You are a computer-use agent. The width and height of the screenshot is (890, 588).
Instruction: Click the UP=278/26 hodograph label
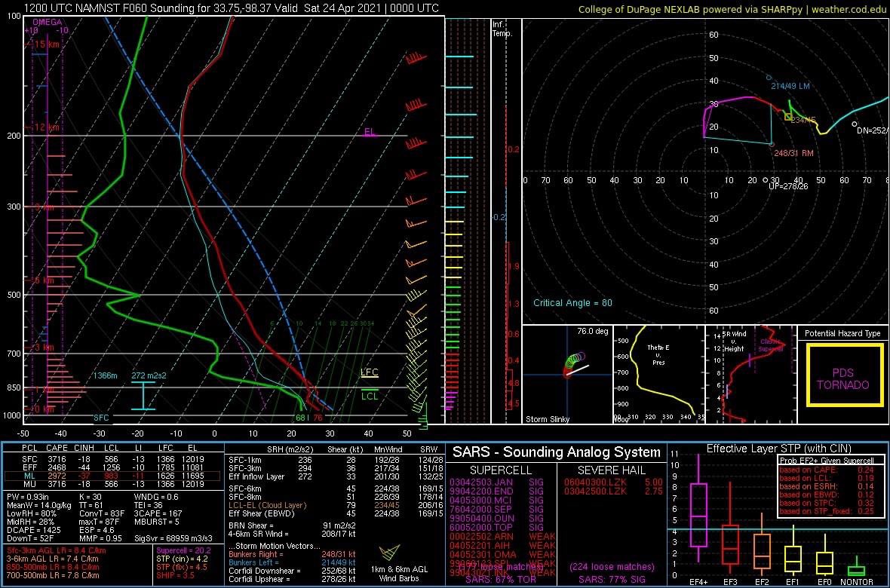[788, 186]
